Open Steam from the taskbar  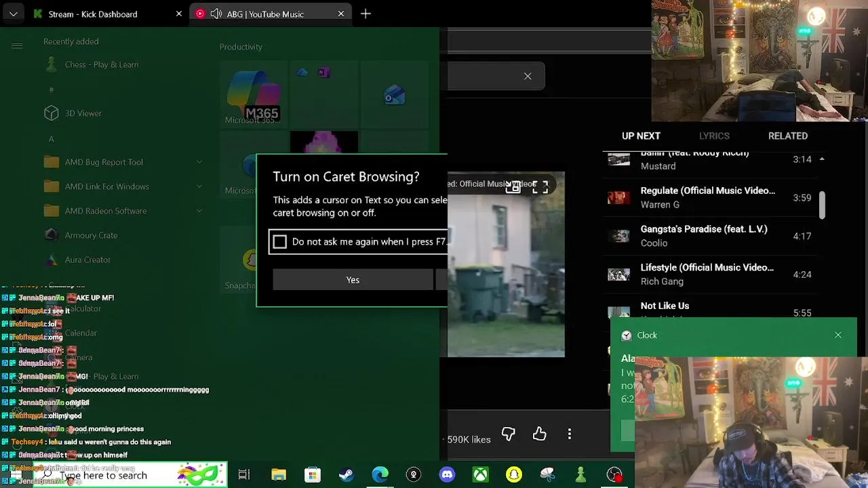[x=346, y=475]
